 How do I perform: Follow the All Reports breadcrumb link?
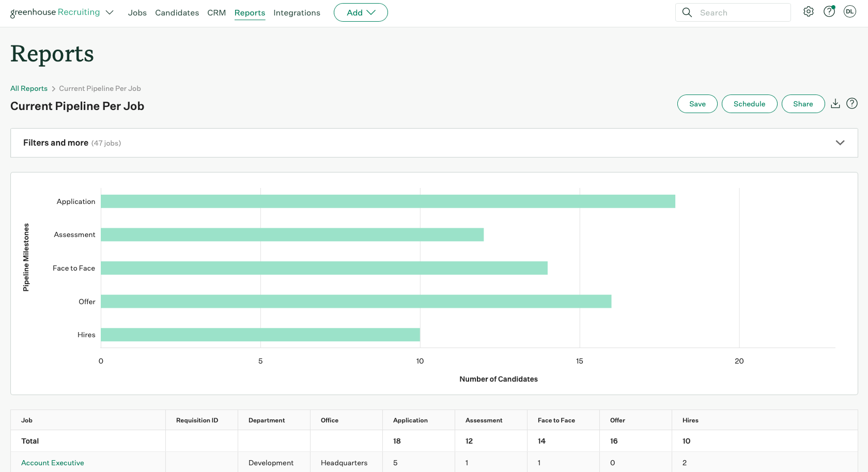click(29, 88)
